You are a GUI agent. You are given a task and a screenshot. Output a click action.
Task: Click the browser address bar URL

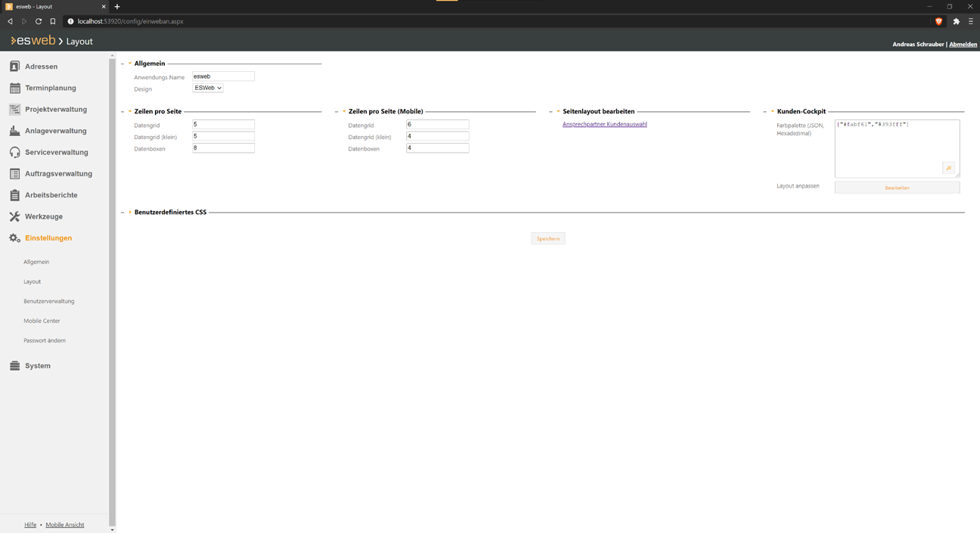click(130, 21)
